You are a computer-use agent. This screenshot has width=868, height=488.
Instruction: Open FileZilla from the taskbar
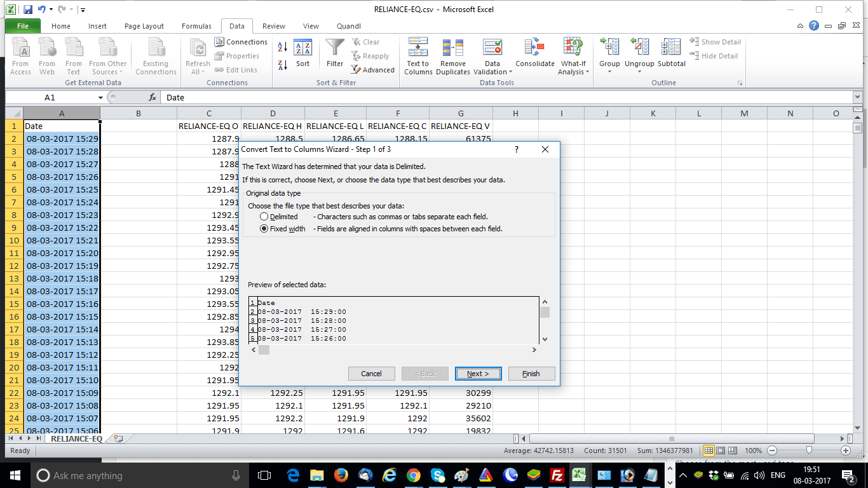557,475
